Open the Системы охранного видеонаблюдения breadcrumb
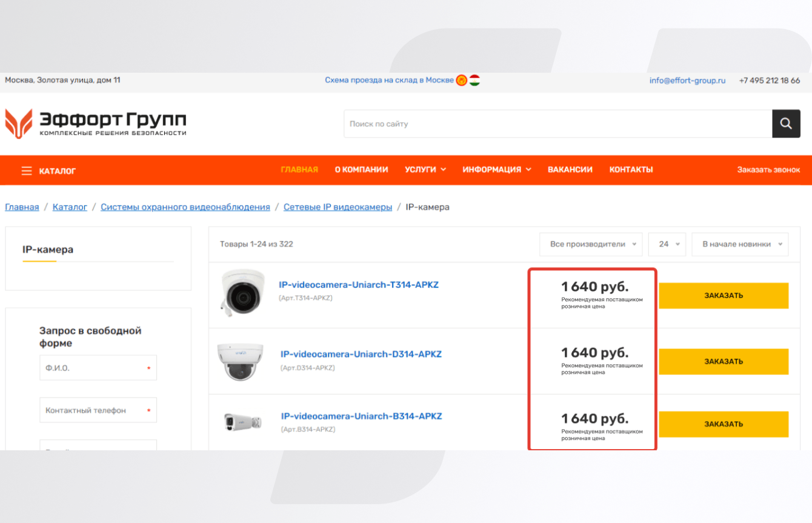Image resolution: width=812 pixels, height=523 pixels. pos(185,207)
